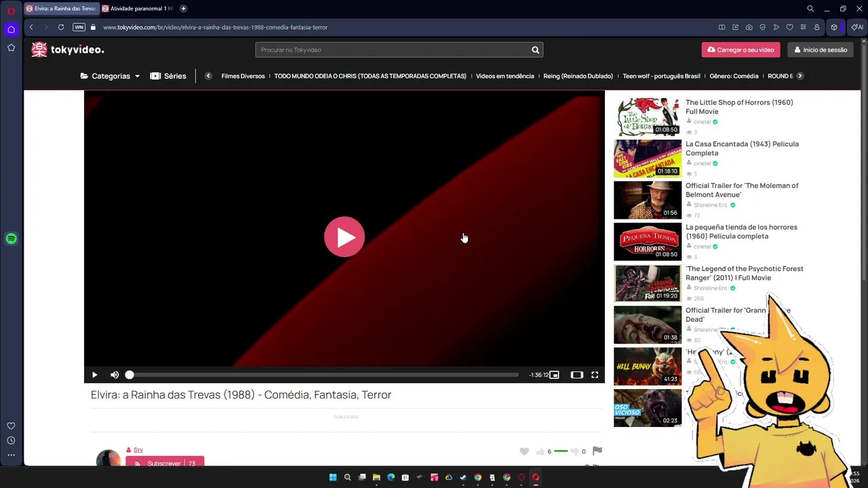The height and width of the screenshot is (488, 868).
Task: Open Steam from the taskbar
Action: pyautogui.click(x=463, y=477)
